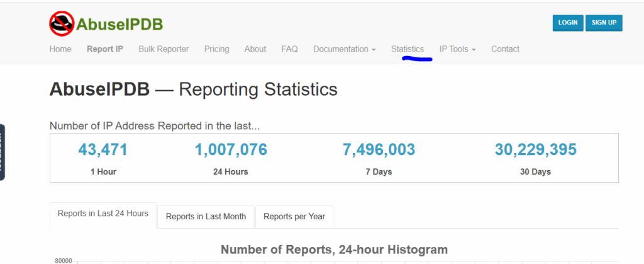Click the green AbuseIPDB brand name
This screenshot has height=264, width=644.
pos(119,25)
